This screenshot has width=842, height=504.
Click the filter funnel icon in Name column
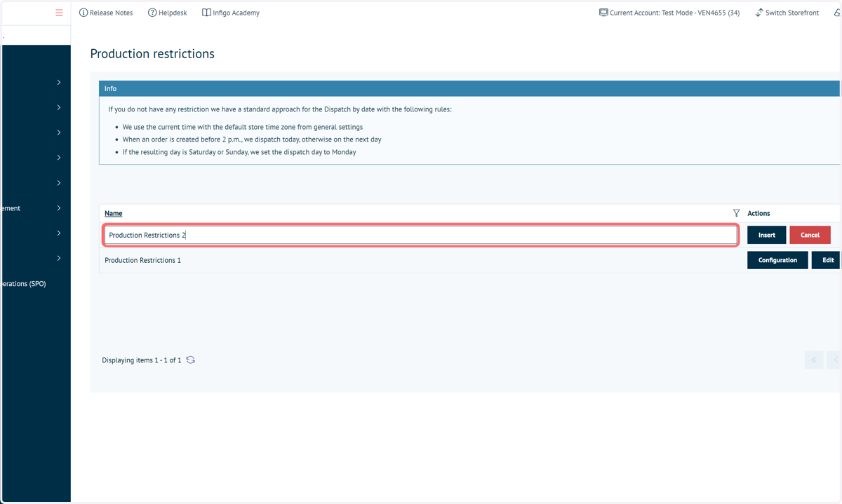[736, 213]
